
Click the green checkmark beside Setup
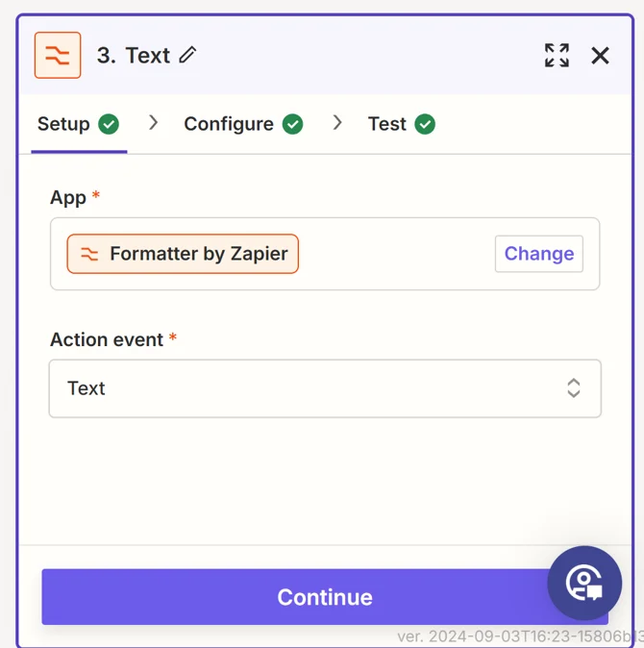click(x=109, y=124)
